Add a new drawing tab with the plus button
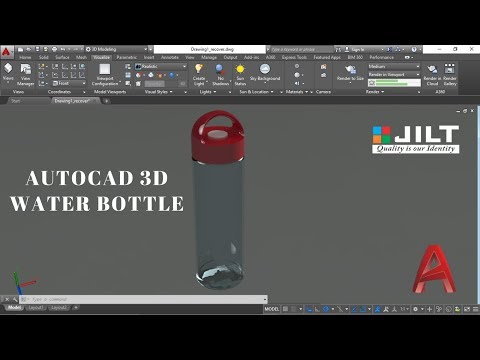The width and height of the screenshot is (480, 360). (x=106, y=101)
